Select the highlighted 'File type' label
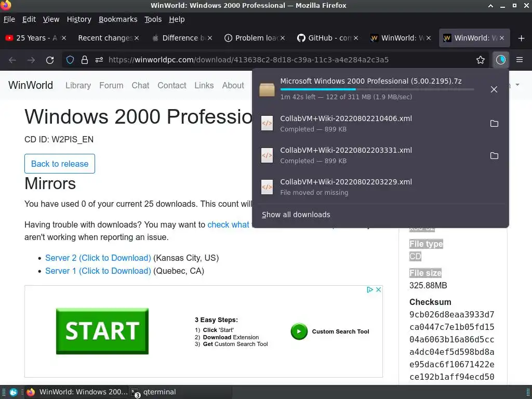The image size is (532, 399). (x=426, y=244)
